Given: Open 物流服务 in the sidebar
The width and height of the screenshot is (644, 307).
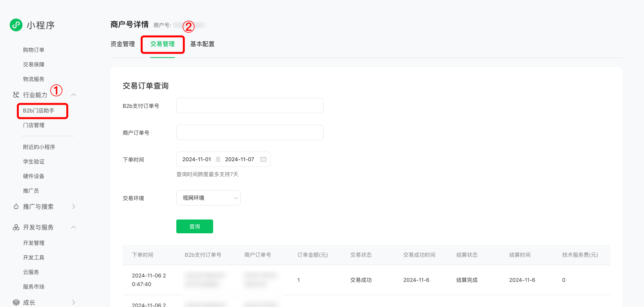Looking at the screenshot, I should (34, 79).
